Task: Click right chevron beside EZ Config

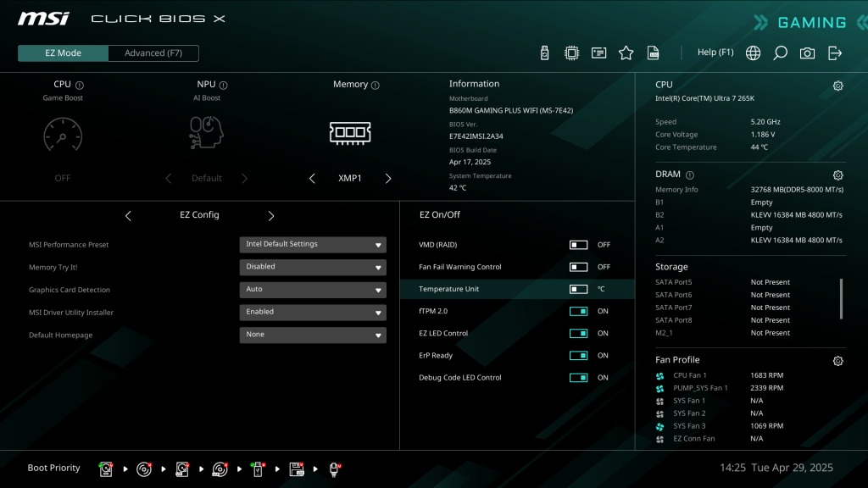Action: pyautogui.click(x=270, y=216)
